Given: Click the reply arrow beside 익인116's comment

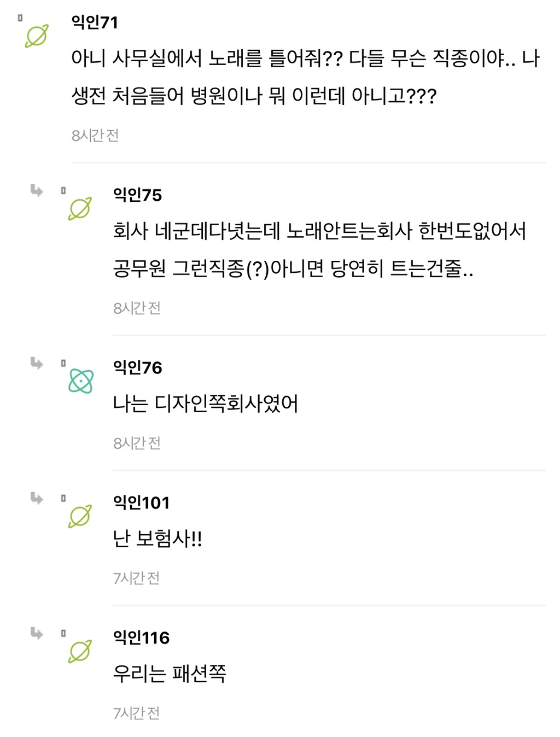Looking at the screenshot, I should point(37,633).
